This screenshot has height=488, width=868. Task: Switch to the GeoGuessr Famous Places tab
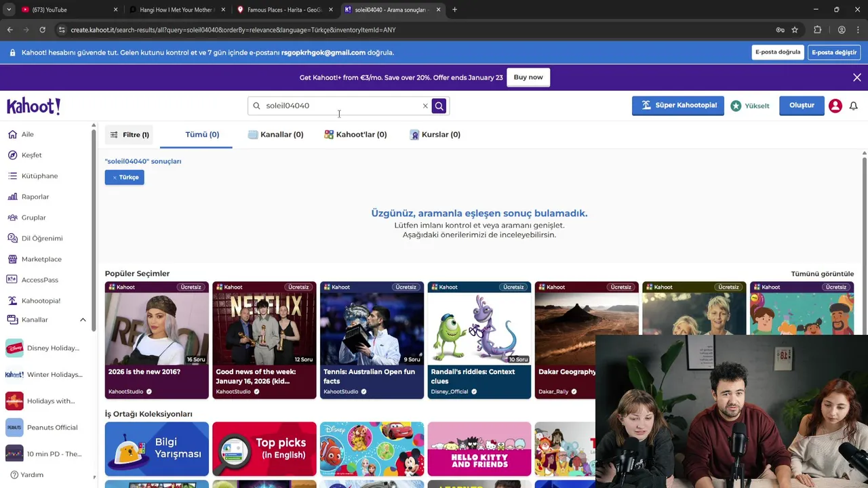click(283, 9)
